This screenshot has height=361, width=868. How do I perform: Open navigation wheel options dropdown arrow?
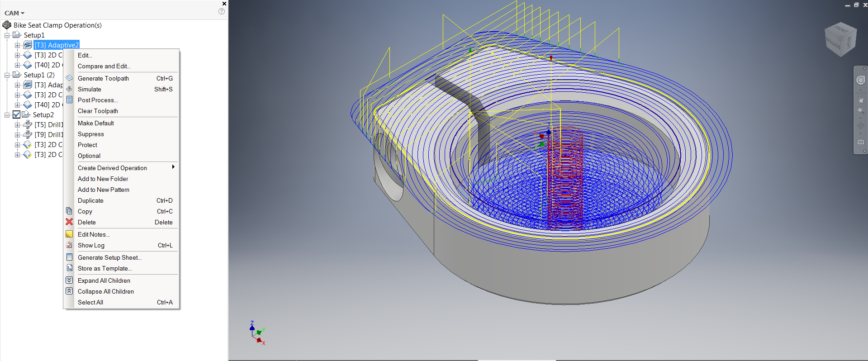pyautogui.click(x=860, y=90)
